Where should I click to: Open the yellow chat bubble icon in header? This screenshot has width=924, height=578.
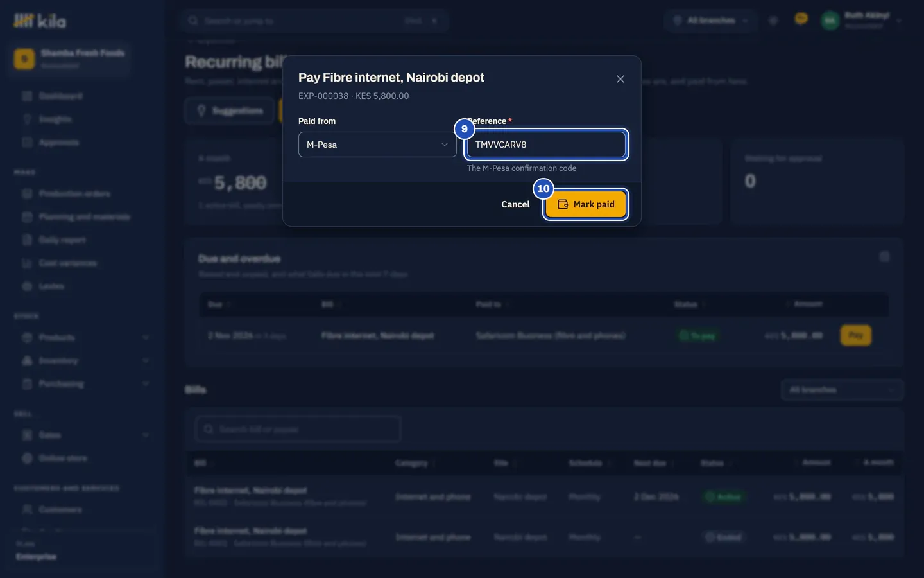(801, 19)
